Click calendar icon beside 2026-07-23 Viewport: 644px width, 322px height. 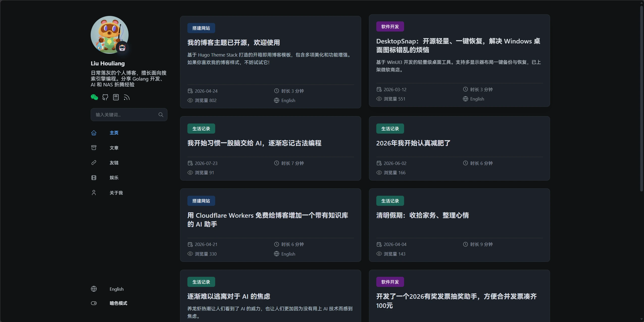point(190,163)
